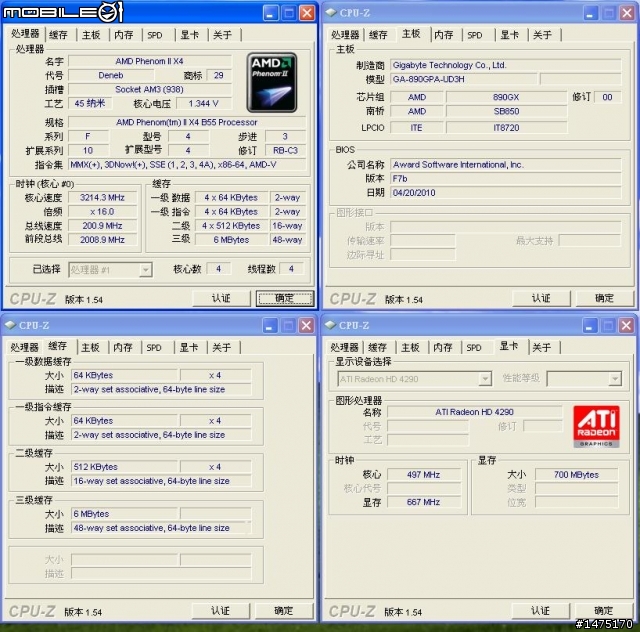Select 显卡 tab in cache window
640x632 pixels.
pyautogui.click(x=189, y=348)
